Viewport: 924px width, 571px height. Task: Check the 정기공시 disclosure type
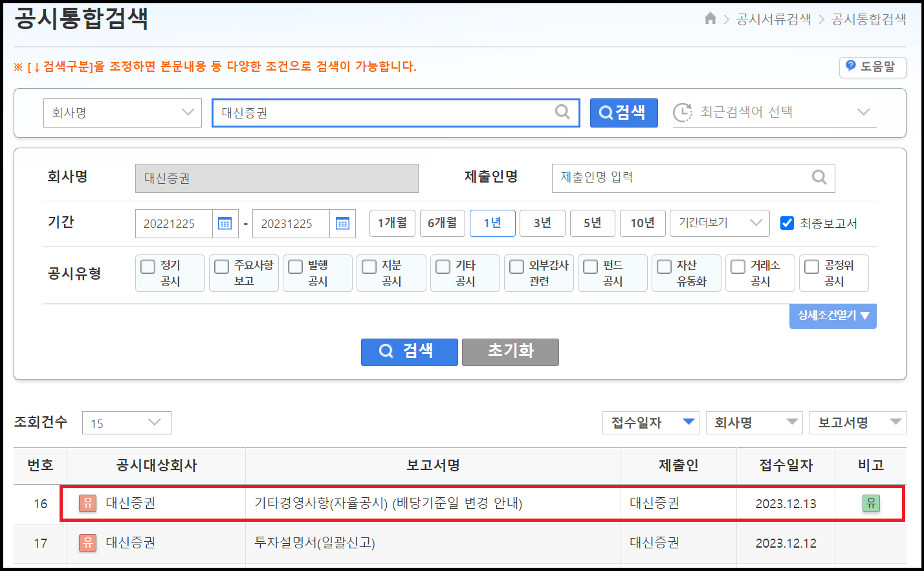coord(148,266)
